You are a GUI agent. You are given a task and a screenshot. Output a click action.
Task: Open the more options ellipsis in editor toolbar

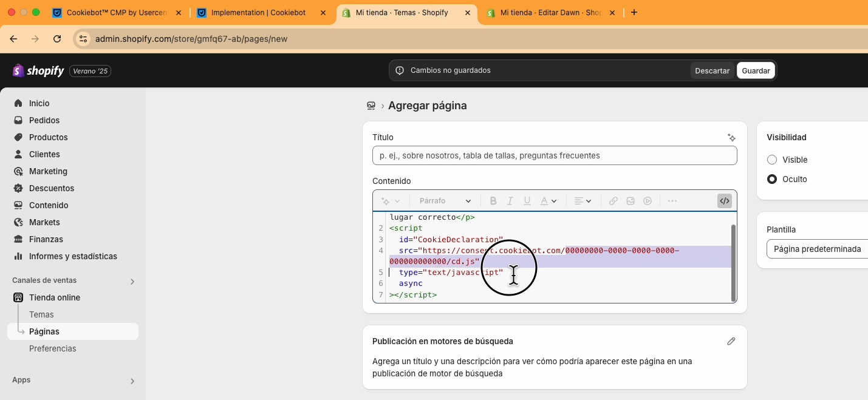[x=672, y=201]
